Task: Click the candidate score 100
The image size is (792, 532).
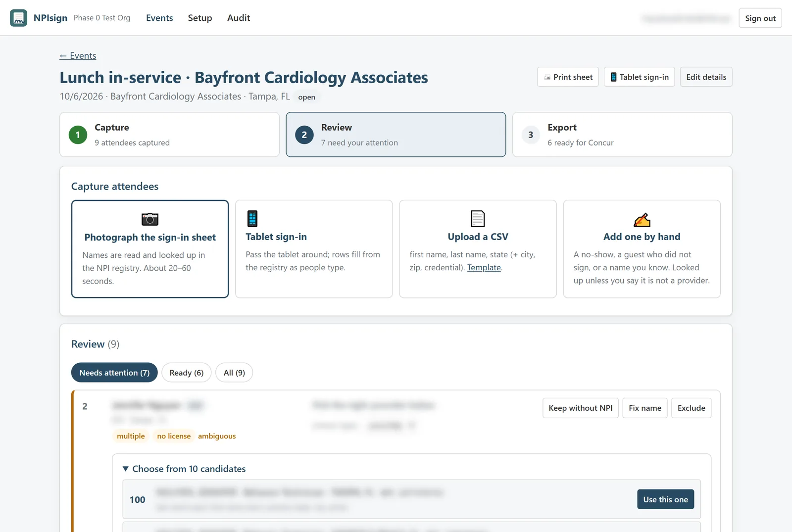Action: tap(138, 500)
